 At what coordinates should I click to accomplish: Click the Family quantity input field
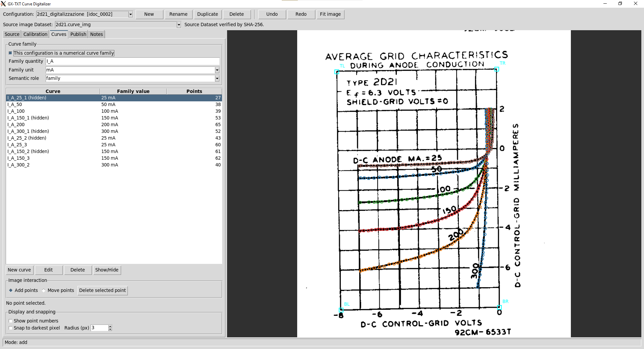(x=132, y=61)
